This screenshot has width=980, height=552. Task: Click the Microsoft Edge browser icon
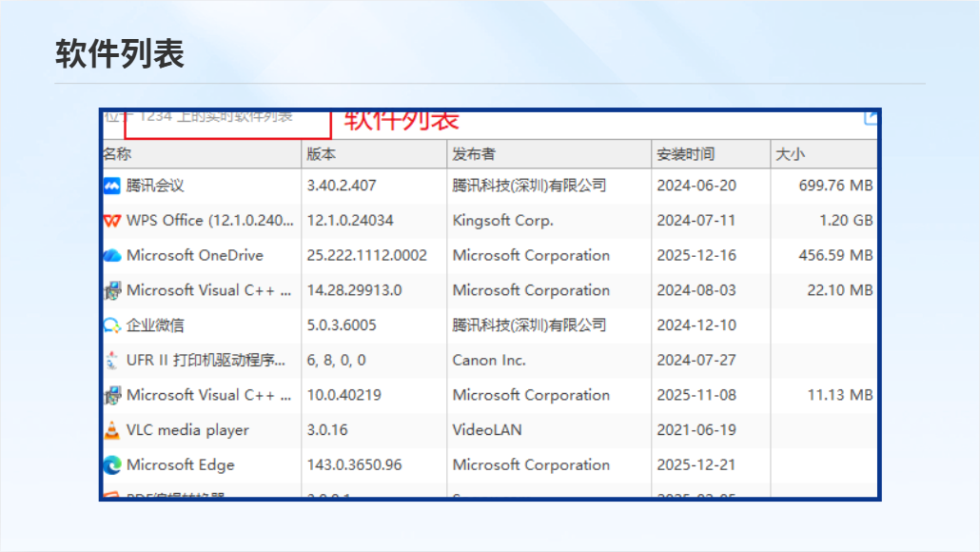click(112, 465)
